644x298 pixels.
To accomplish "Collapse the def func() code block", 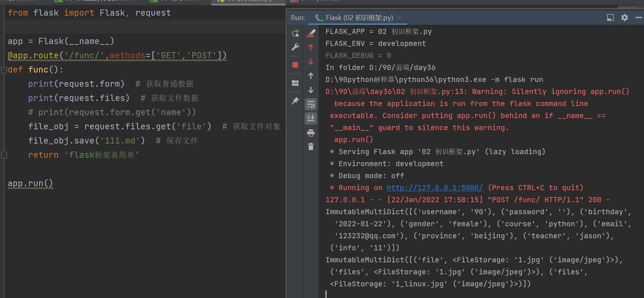I will coord(4,70).
